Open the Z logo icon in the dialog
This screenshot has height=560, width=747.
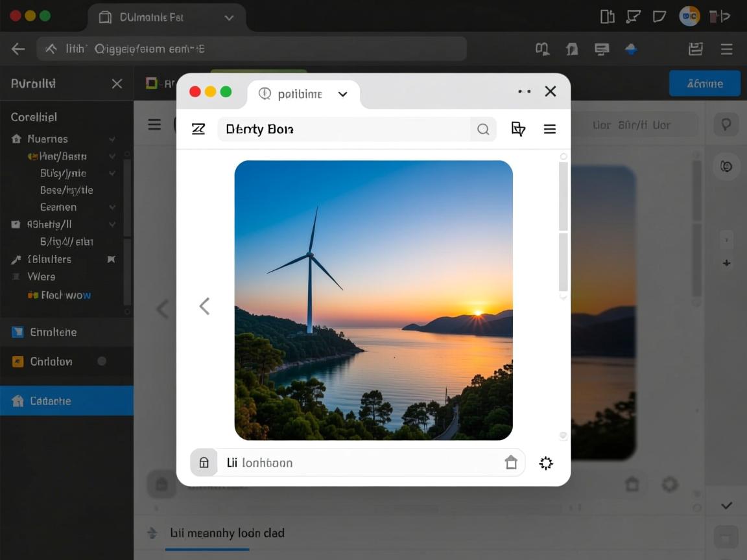coord(198,129)
